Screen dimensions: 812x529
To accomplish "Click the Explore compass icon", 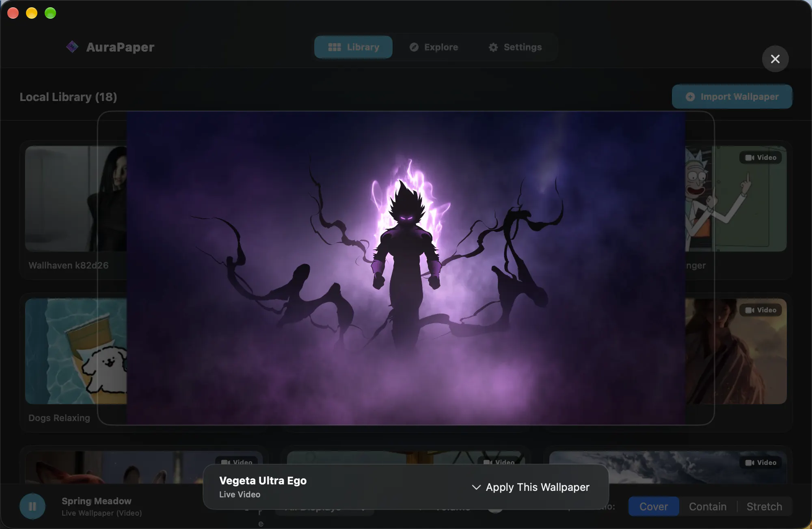I will point(414,47).
